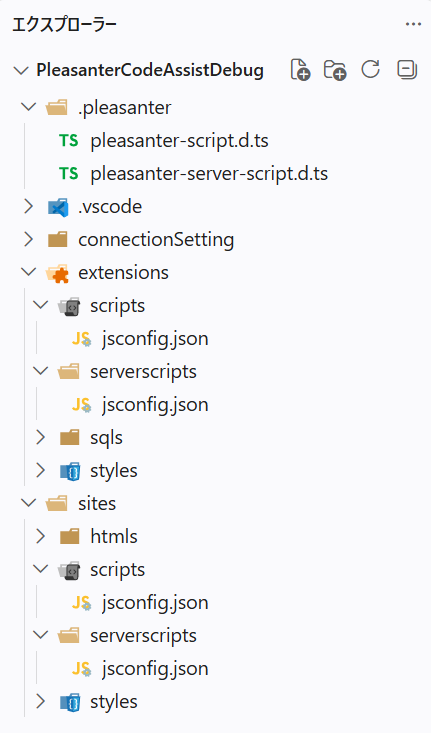Click the blue VS Code icon beside .vscode
431x733 pixels.
click(x=58, y=207)
